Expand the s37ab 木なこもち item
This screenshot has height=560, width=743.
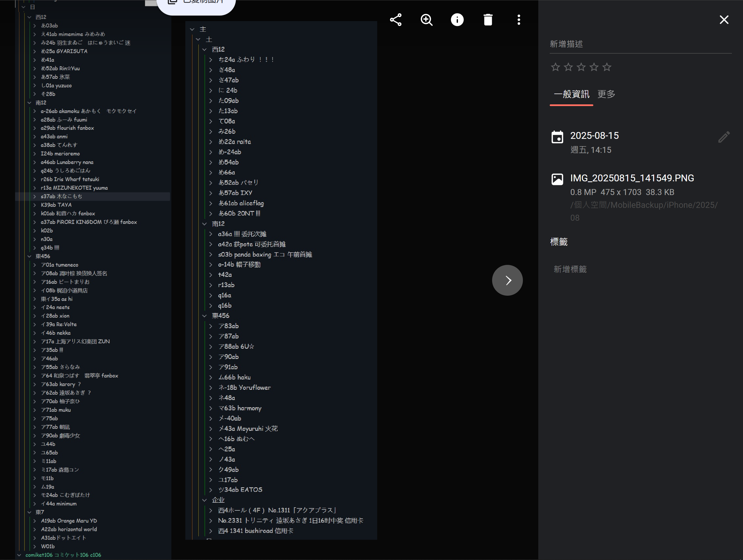click(34, 196)
